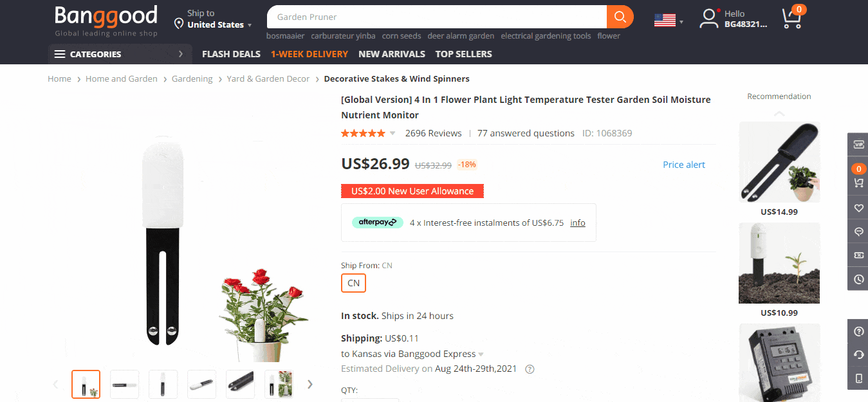868x402 pixels.
Task: Expand the Banggood Express shipping method dropdown
Action: coord(481,354)
